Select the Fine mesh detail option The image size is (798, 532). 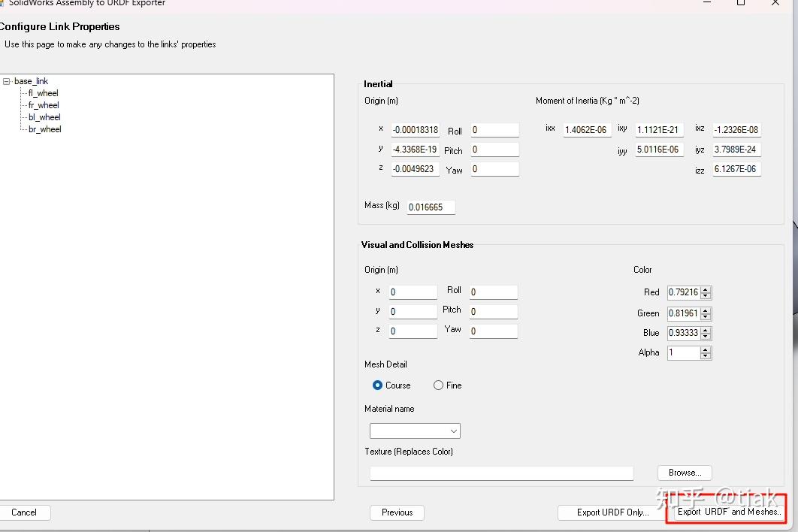coord(437,385)
